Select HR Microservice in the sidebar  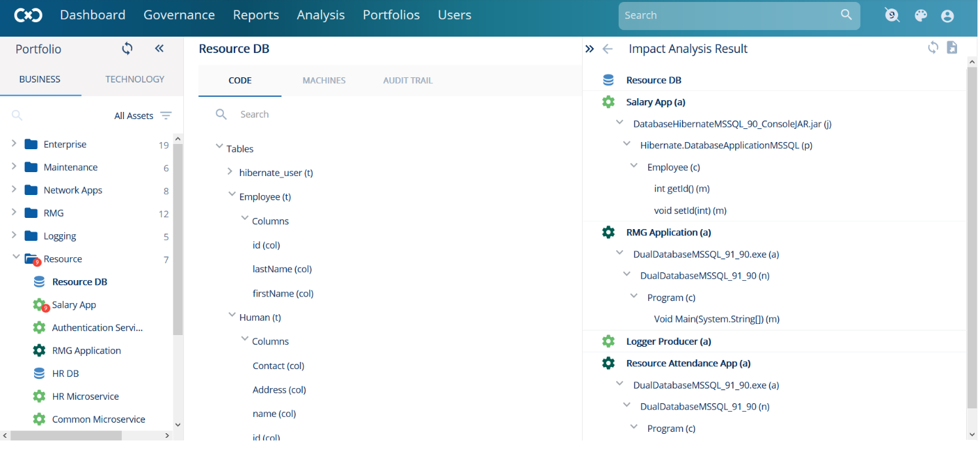click(85, 396)
